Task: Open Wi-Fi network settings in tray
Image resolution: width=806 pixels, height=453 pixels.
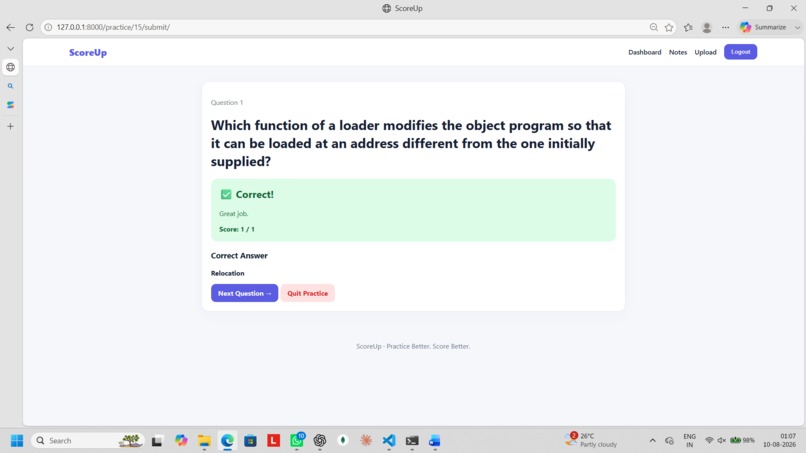Action: pos(709,441)
